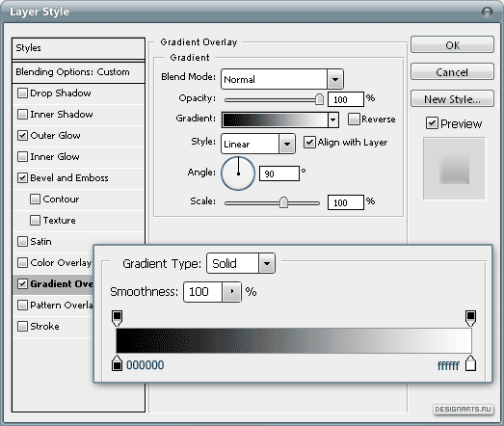Viewport: 504px width, 426px height.
Task: Open the Blend Mode dropdown
Action: (x=335, y=79)
